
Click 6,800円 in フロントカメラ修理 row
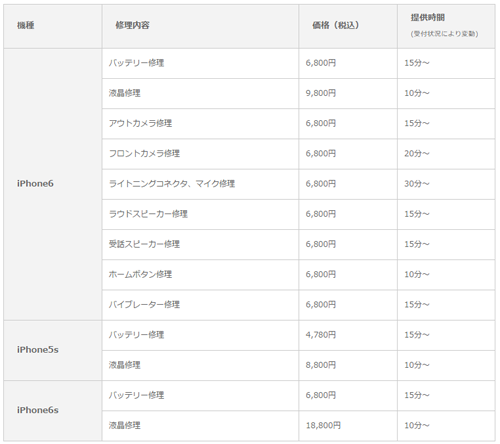click(x=321, y=154)
